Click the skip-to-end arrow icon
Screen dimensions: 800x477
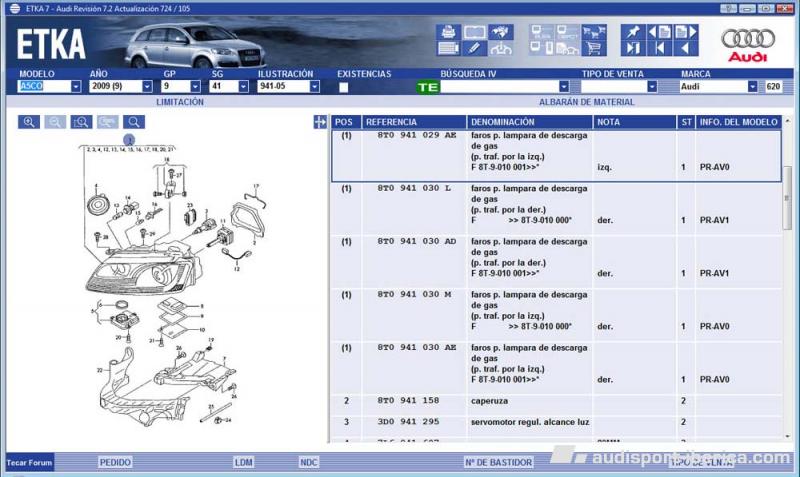coord(633,48)
